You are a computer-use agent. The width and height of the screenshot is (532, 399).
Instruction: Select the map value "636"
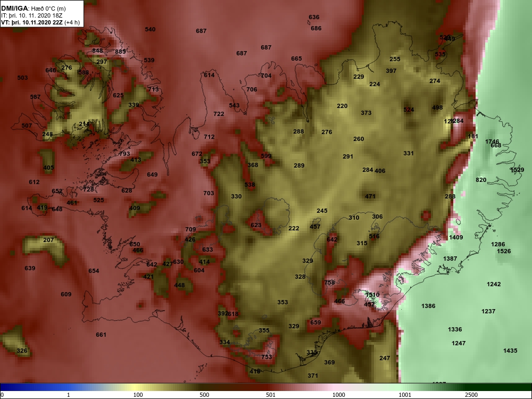314,17
